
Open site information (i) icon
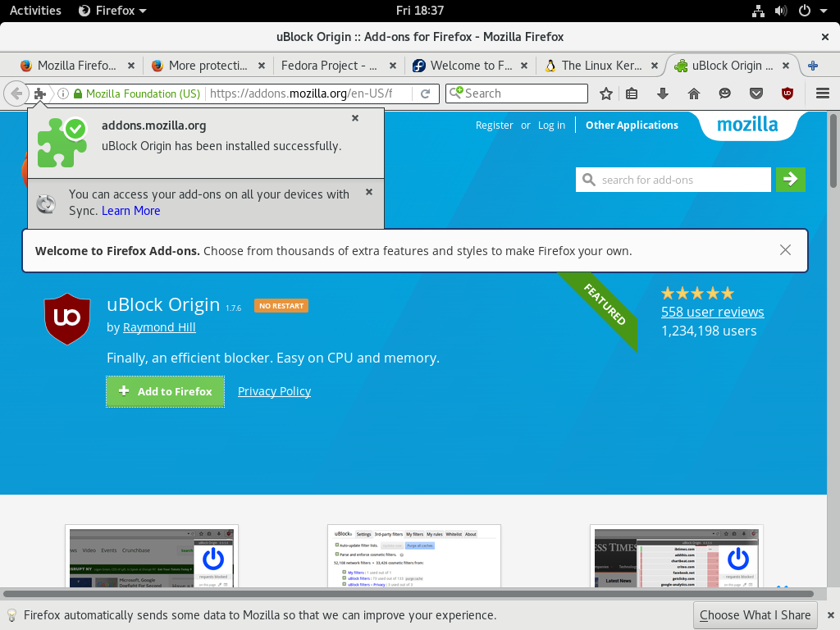pyautogui.click(x=63, y=94)
